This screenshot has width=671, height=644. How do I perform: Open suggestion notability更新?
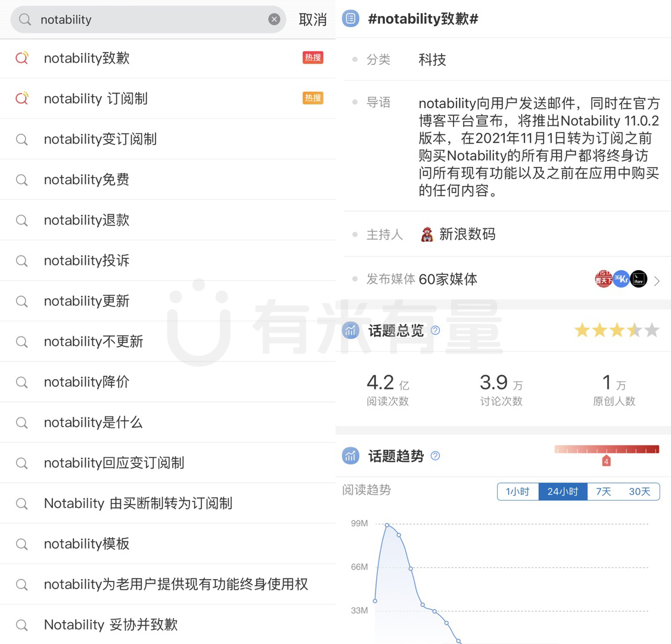pos(168,301)
